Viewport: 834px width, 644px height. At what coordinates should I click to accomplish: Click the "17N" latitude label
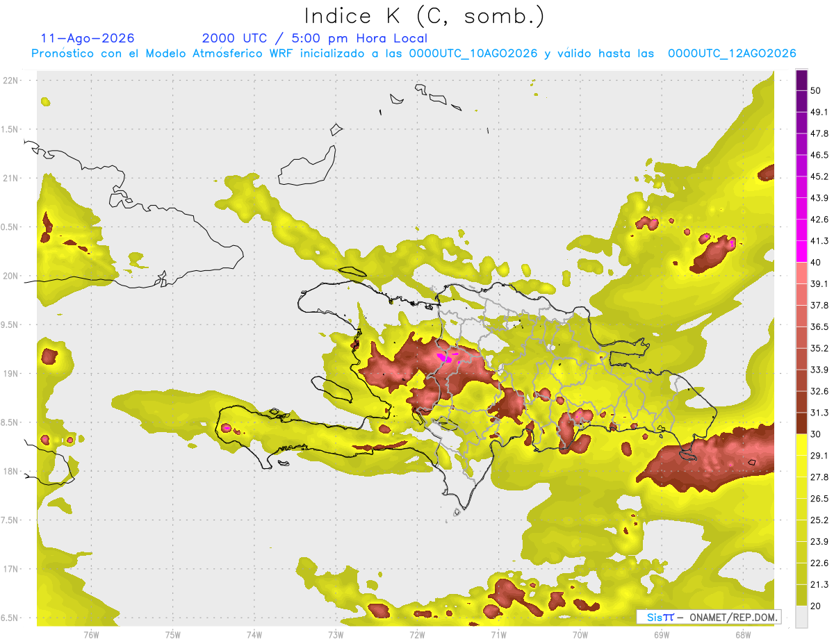11,569
